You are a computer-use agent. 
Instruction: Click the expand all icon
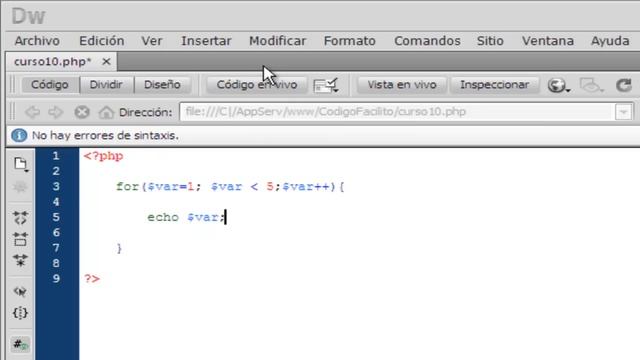(20, 260)
